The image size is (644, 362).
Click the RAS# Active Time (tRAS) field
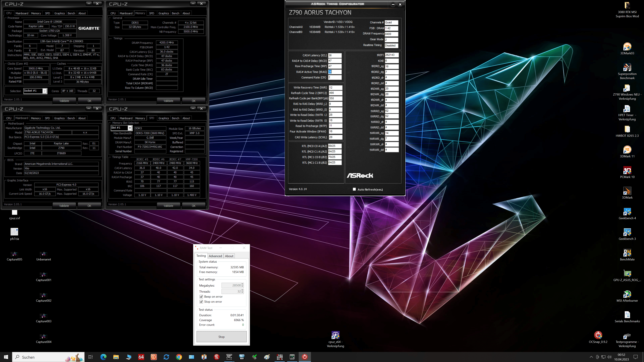point(335,72)
